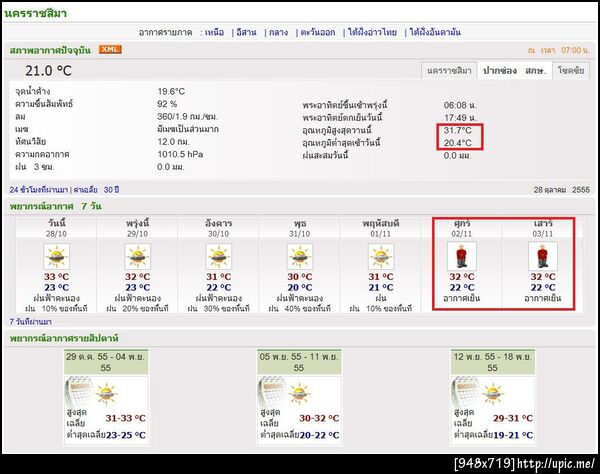This screenshot has width=600, height=474.
Task: Click the สภาพอากาศปัจจุบัน section title
Action: coord(51,50)
